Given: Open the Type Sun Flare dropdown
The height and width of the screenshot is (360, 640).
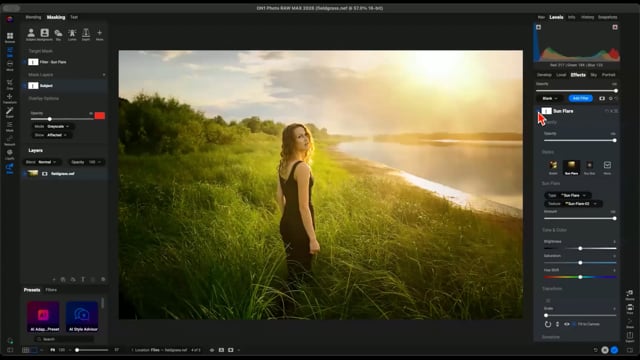Looking at the screenshot, I should pos(568,196).
